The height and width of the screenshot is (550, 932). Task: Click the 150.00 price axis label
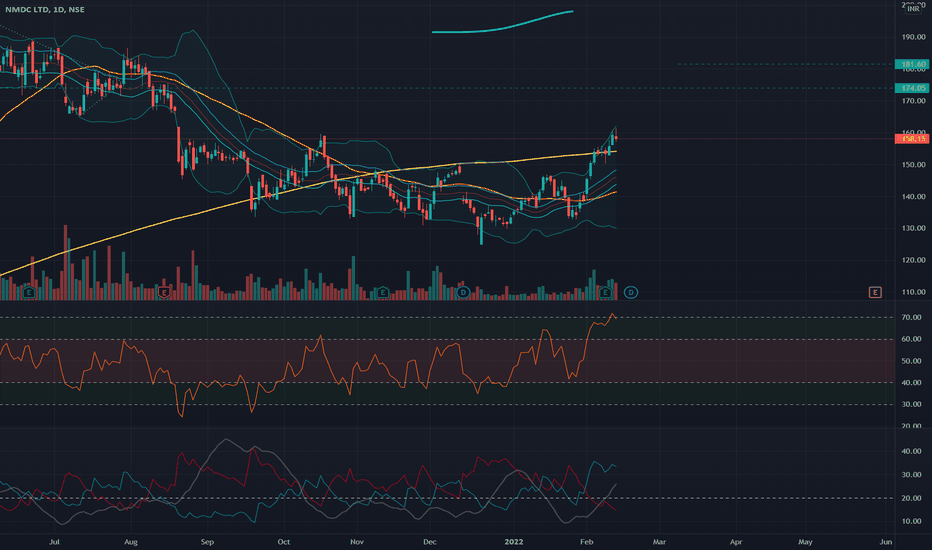tap(913, 165)
